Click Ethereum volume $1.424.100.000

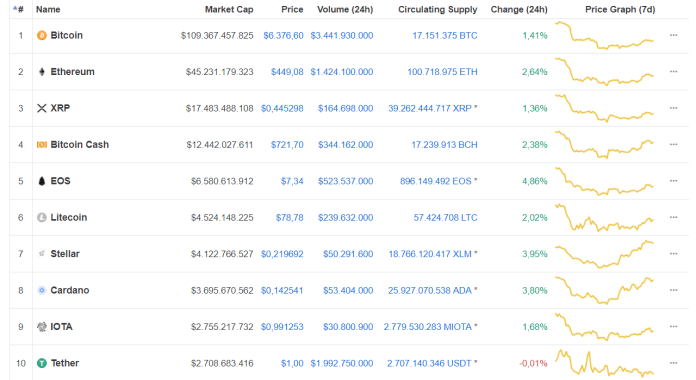342,72
